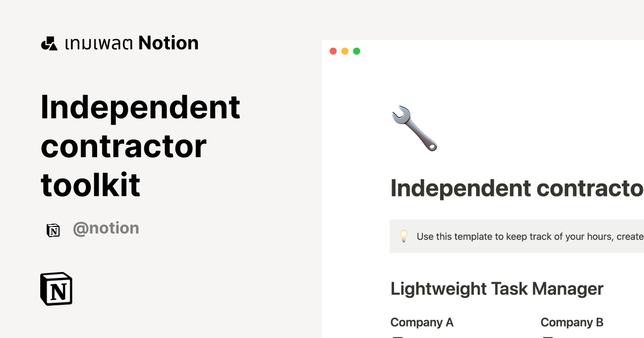
Task: Click the Company B column header
Action: (x=572, y=322)
